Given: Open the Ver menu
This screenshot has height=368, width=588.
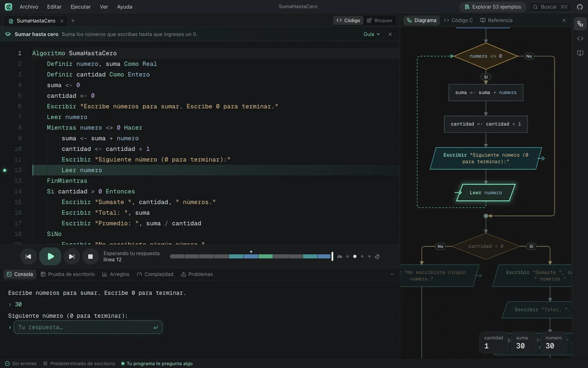Looking at the screenshot, I should 104,7.
